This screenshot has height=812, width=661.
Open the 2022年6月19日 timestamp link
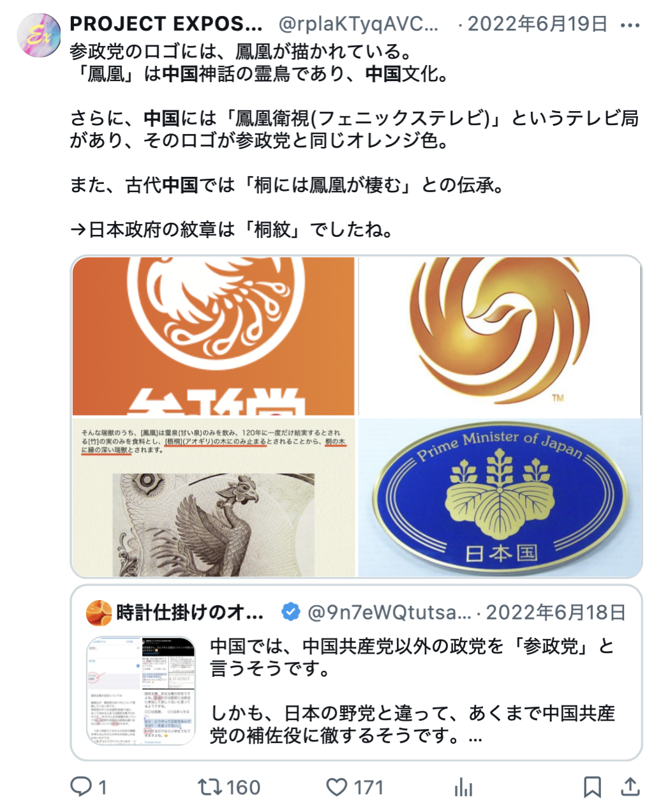click(537, 24)
